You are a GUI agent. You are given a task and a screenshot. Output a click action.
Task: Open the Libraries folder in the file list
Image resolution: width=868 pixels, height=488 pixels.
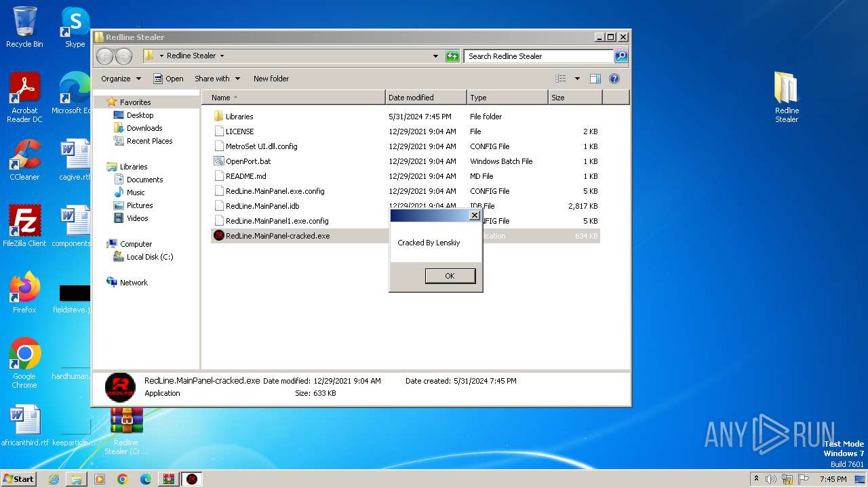239,117
